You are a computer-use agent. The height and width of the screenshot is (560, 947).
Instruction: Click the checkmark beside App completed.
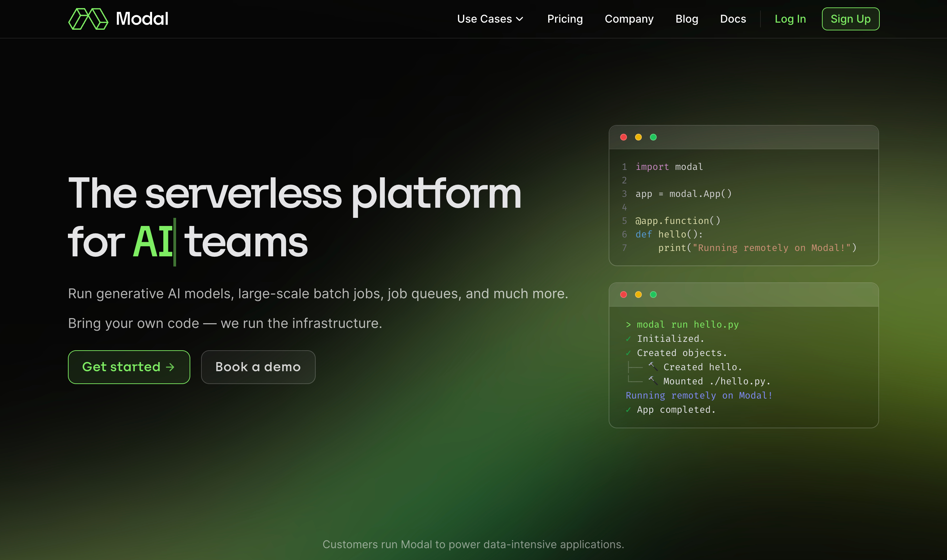[628, 410]
